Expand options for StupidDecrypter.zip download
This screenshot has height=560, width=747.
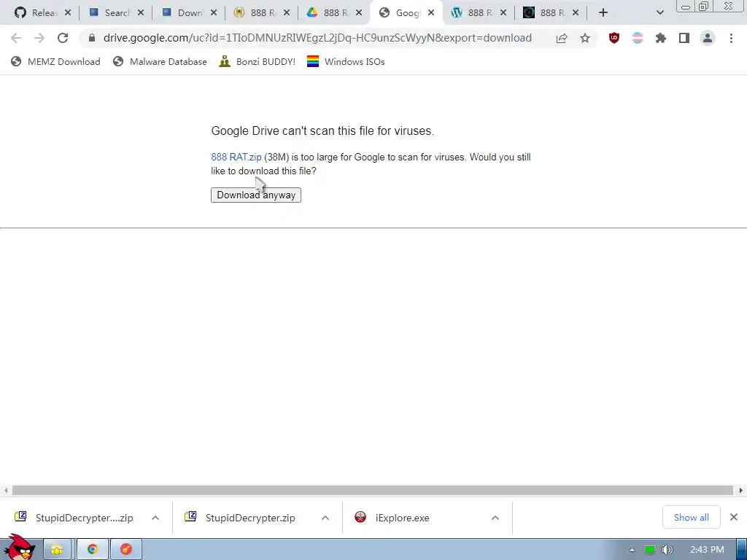coord(325,518)
